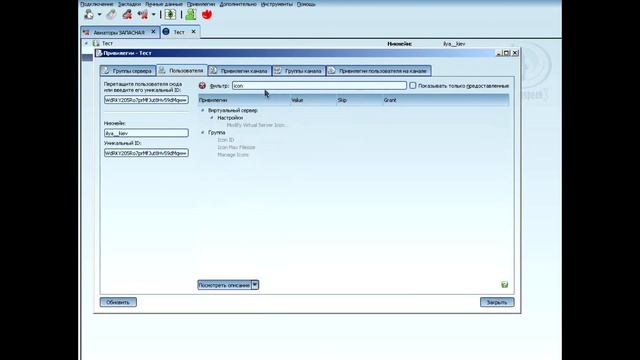Click the Фильтр input field containing icon
The height and width of the screenshot is (360, 640).
coord(319,86)
